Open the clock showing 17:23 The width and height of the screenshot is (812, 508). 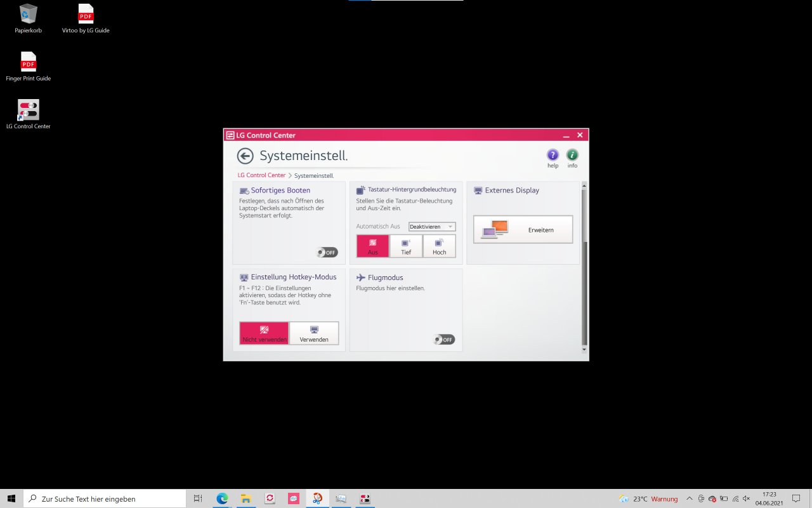pos(769,498)
